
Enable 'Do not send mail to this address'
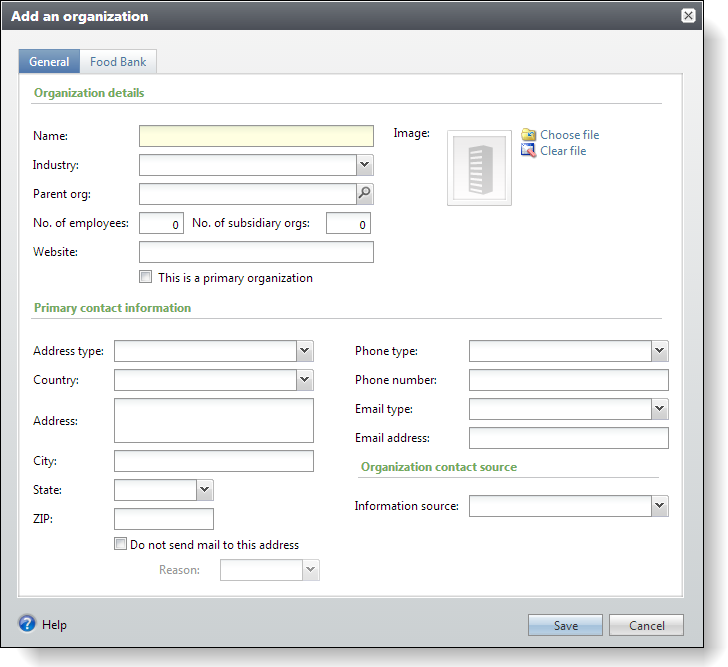coord(121,545)
